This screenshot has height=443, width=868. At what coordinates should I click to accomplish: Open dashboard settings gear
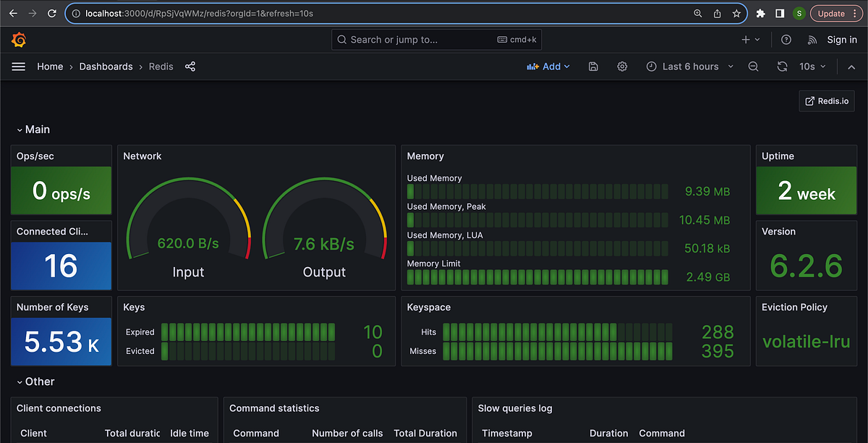point(622,66)
